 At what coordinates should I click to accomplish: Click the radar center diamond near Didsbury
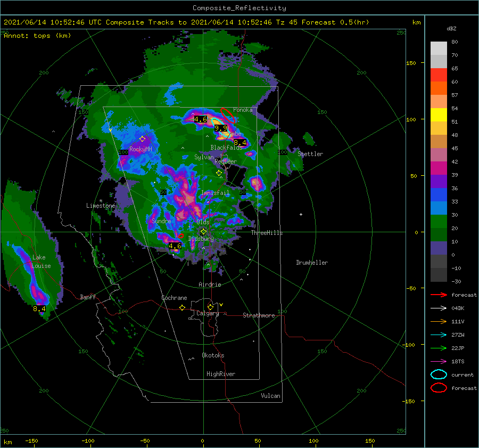203,232
